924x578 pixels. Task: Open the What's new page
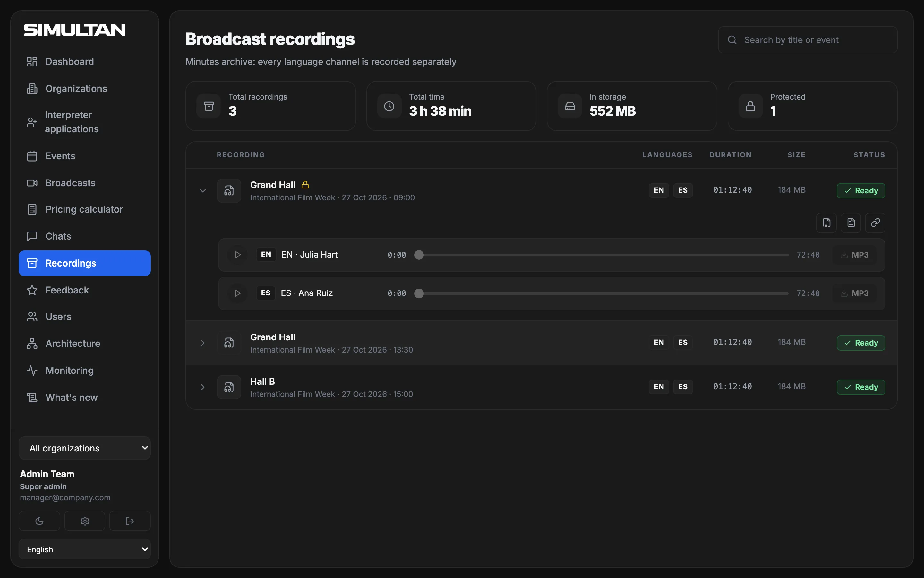84,398
